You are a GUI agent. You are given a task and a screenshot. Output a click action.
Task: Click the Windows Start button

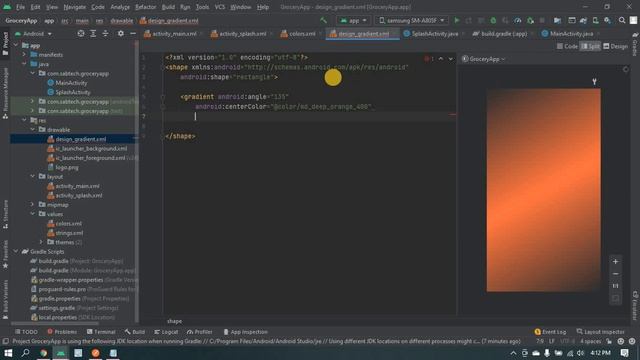pyautogui.click(x=8, y=353)
